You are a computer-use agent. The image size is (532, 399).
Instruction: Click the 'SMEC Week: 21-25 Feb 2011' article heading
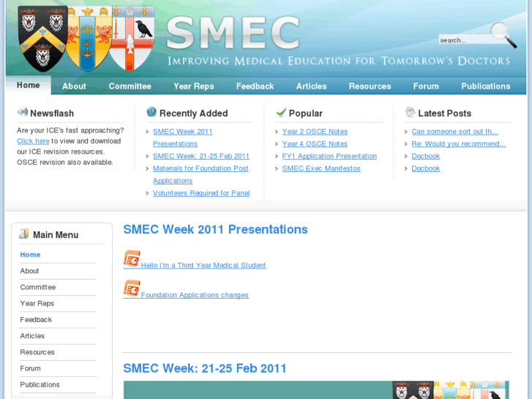(x=205, y=368)
